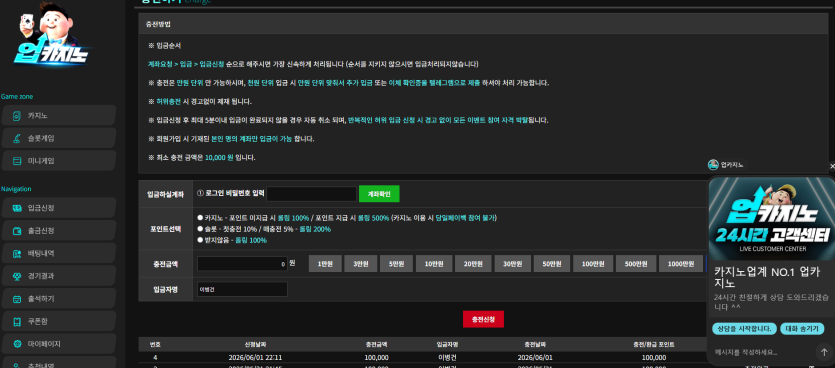Click the 슬롯게임 joystick icon
The height and width of the screenshot is (368, 835).
click(17, 138)
